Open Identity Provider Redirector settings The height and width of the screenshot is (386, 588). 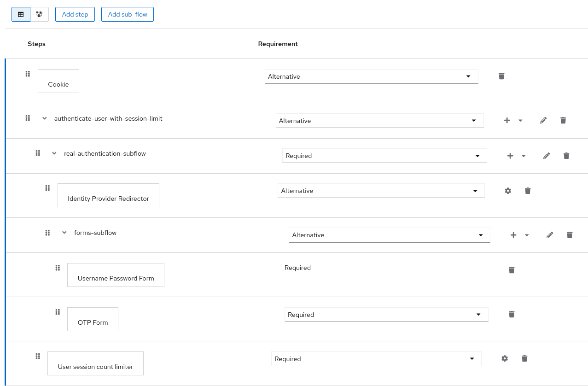tap(508, 190)
